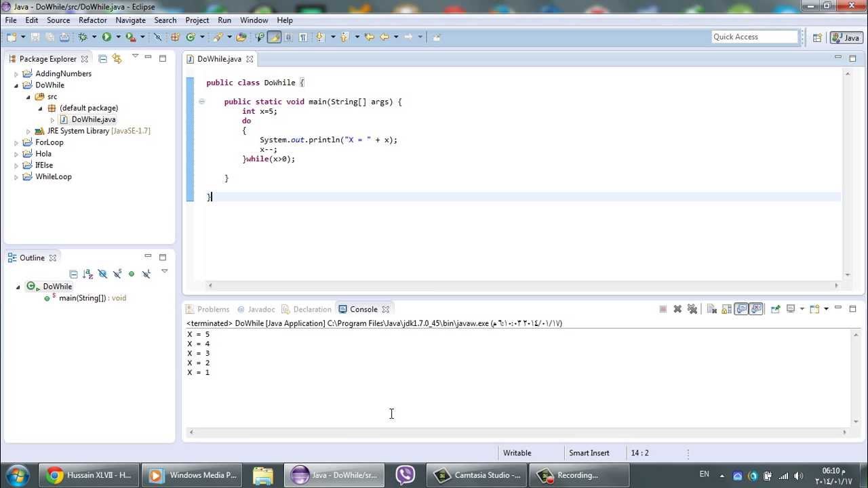
Task: Click the Previous Annotation toolbar icon
Action: tap(344, 37)
